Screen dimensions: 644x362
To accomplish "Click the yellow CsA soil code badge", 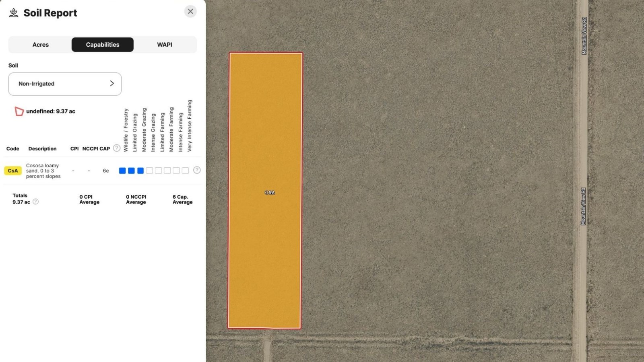I will (x=13, y=171).
